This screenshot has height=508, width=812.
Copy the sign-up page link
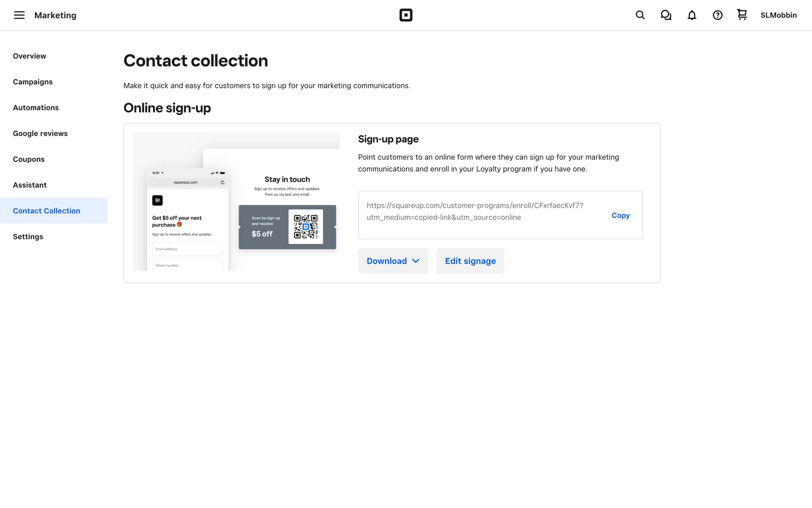pyautogui.click(x=620, y=215)
